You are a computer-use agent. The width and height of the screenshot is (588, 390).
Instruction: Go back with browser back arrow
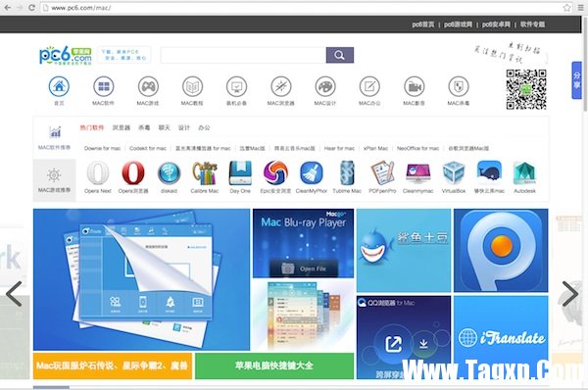(x=8, y=8)
